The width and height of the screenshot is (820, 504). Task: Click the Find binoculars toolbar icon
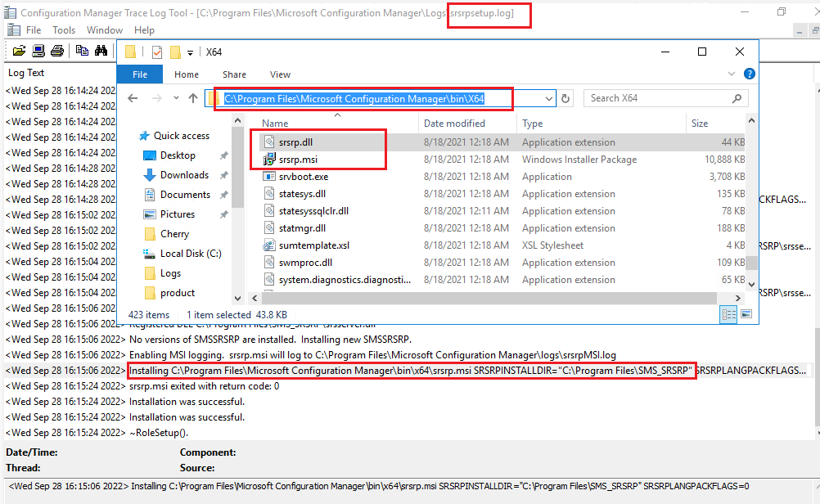[101, 51]
